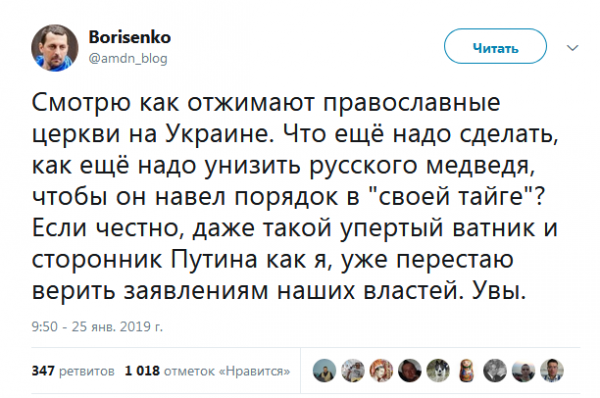The width and height of the screenshot is (600, 398).
Task: Visit the @amdn_blog handle
Action: coord(128,58)
